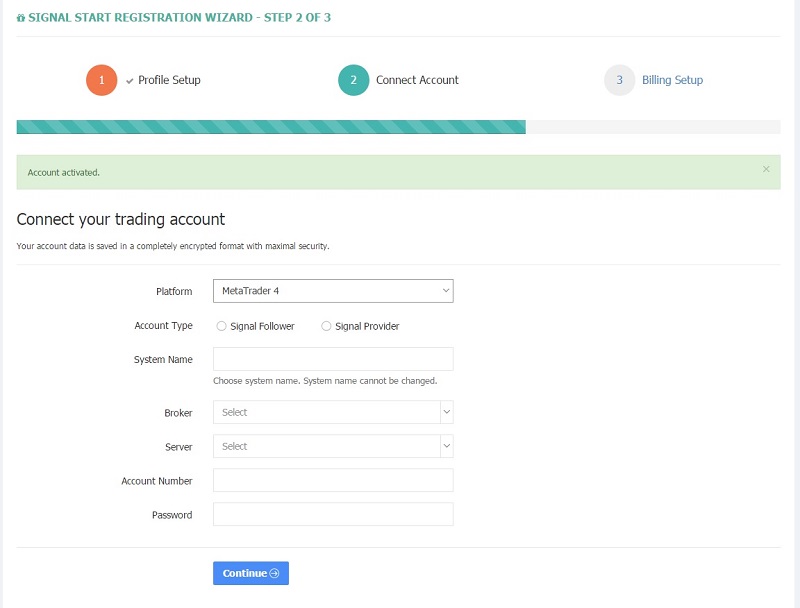Image resolution: width=800 pixels, height=608 pixels.
Task: Dismiss the Account activated alert
Action: click(x=766, y=169)
